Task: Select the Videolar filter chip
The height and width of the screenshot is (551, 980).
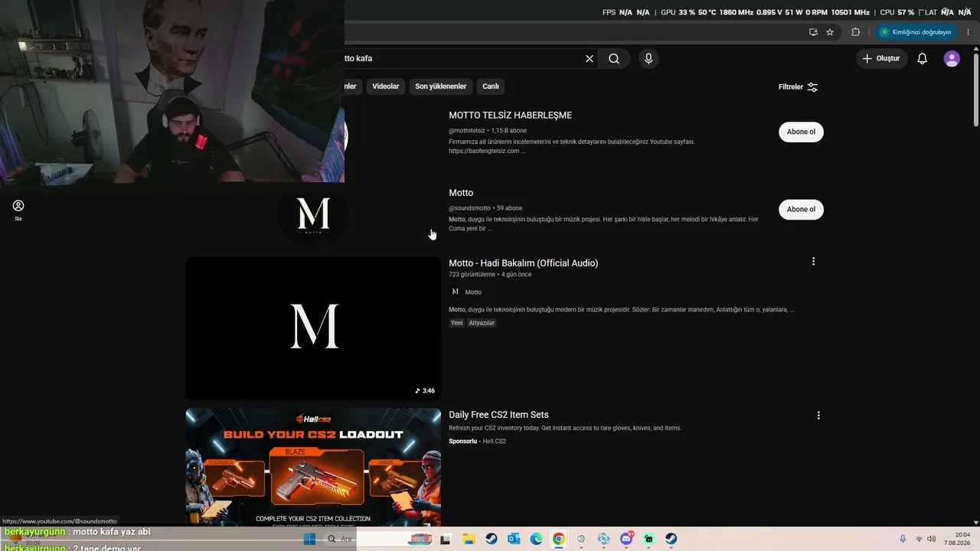Action: (x=386, y=86)
